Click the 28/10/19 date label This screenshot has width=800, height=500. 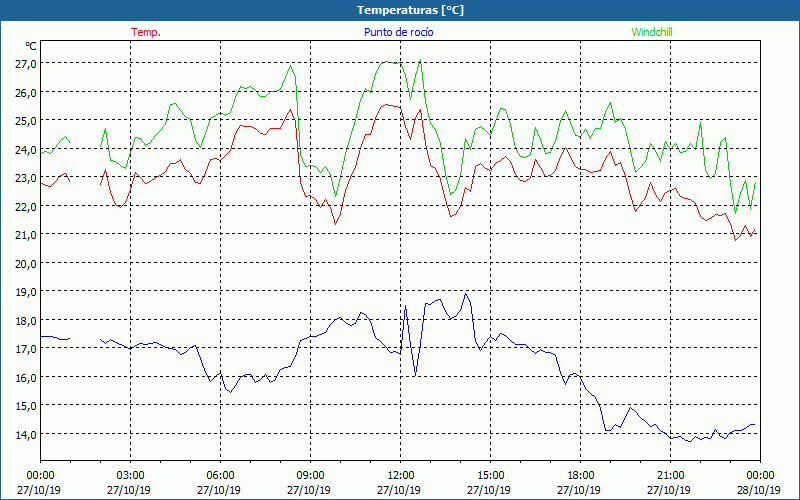click(x=759, y=490)
